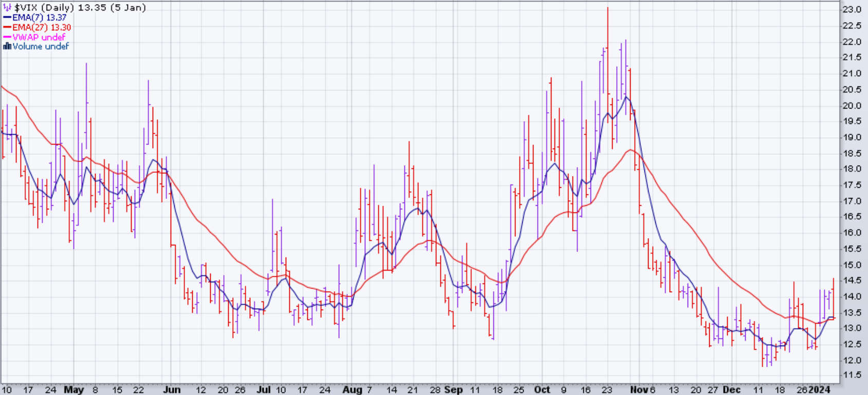Click the VWAP undef legend entry
Viewport: 868px width, 395px height.
point(39,37)
